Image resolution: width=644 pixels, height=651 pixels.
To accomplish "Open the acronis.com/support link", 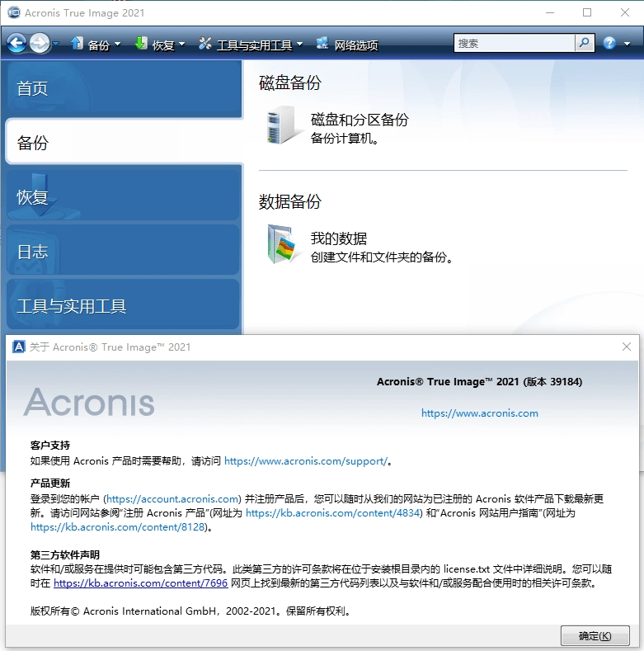I will pos(305,461).
